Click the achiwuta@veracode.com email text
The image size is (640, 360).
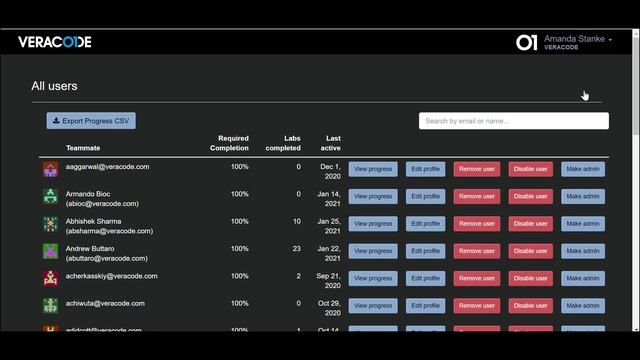click(x=105, y=303)
